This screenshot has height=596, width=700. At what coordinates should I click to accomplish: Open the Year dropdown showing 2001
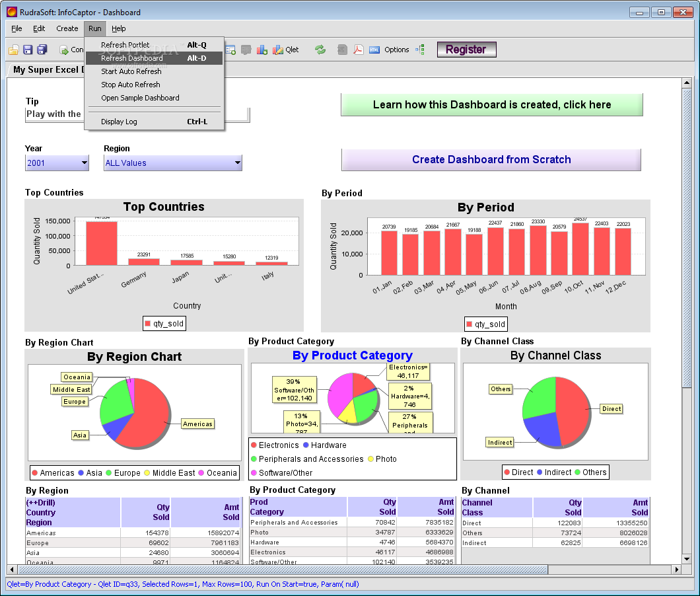tap(57, 163)
